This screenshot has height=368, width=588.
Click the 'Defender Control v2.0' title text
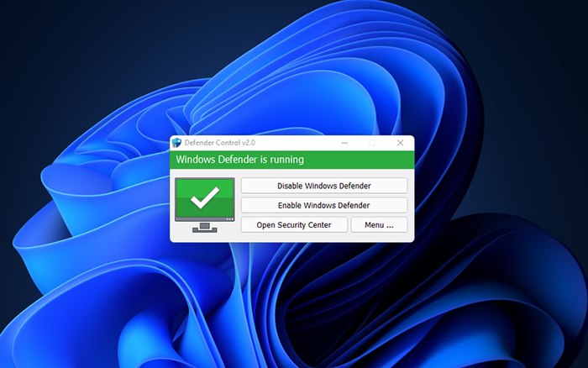220,143
